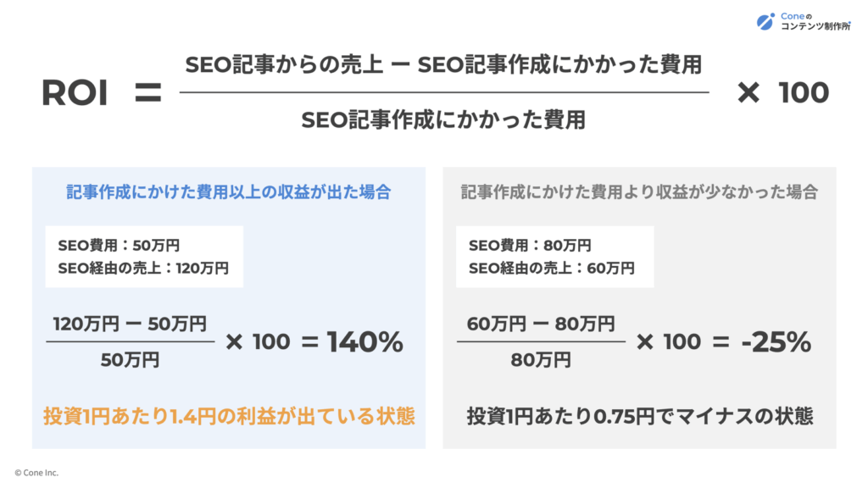
Task: Click the 120万円 ー 50万円 numerator
Action: tap(130, 324)
